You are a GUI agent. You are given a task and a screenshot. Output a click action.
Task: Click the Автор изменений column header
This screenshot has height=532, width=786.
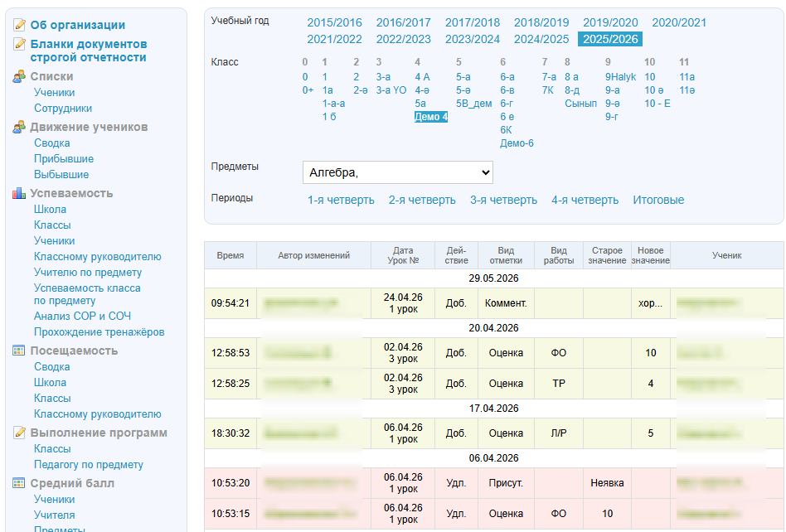313,255
